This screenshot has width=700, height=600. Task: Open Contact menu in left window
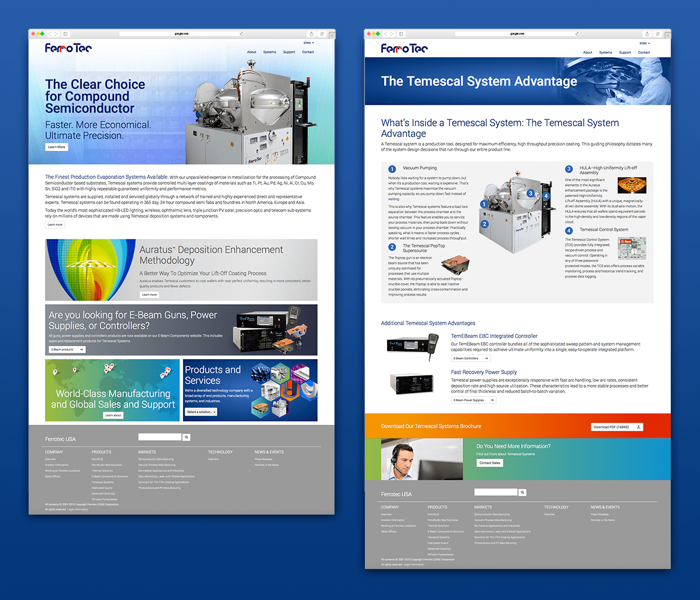click(x=308, y=52)
